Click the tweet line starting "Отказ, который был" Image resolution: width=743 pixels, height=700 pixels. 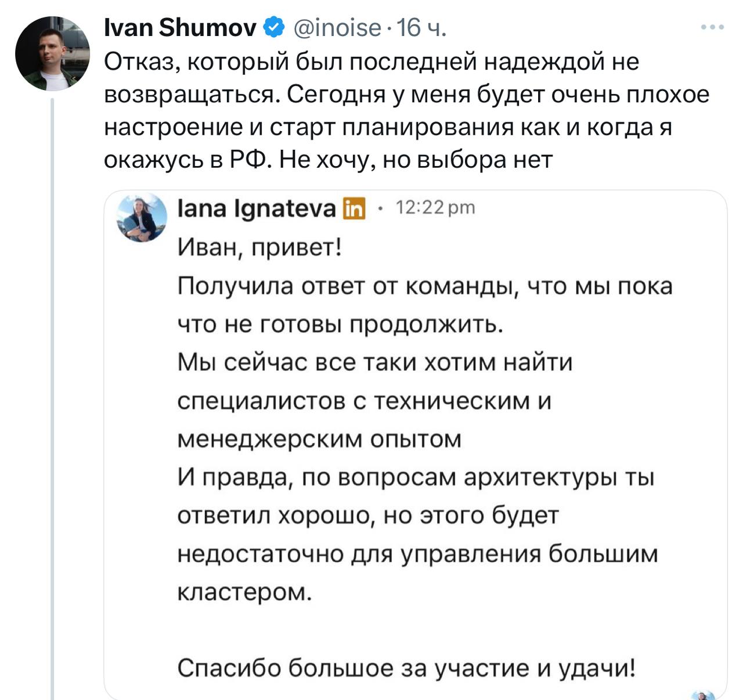point(371,61)
